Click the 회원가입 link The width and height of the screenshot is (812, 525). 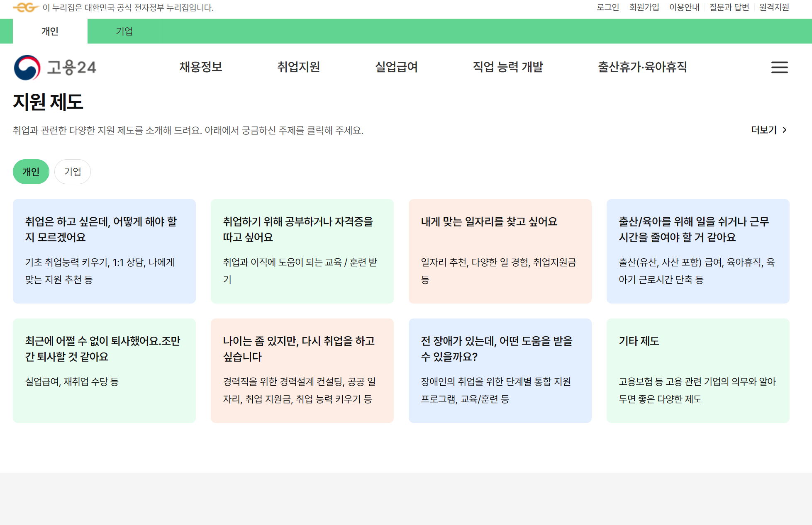click(x=644, y=7)
